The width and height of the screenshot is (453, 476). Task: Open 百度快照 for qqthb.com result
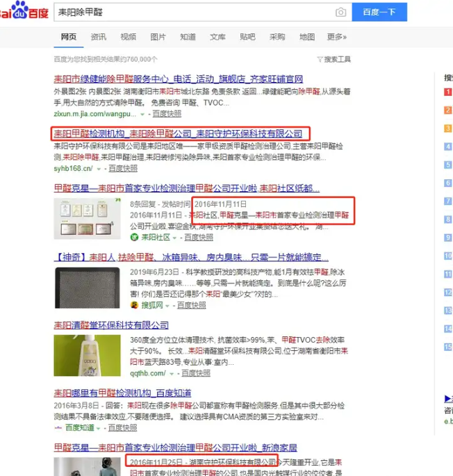pyautogui.click(x=196, y=373)
